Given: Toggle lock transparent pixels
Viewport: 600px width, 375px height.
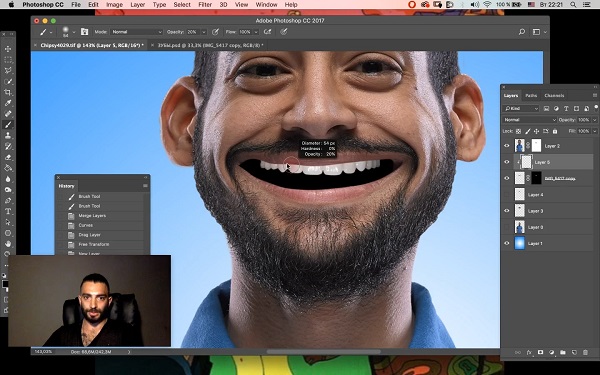Looking at the screenshot, I should pos(518,131).
